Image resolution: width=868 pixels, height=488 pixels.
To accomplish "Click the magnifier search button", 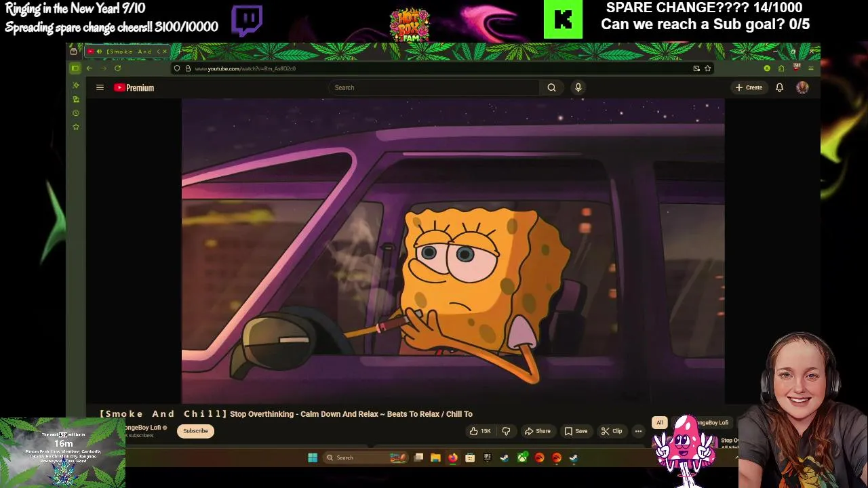I will click(x=551, y=87).
